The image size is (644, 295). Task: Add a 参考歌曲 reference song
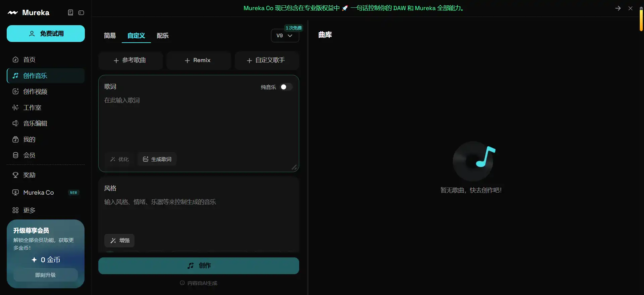[x=130, y=60]
